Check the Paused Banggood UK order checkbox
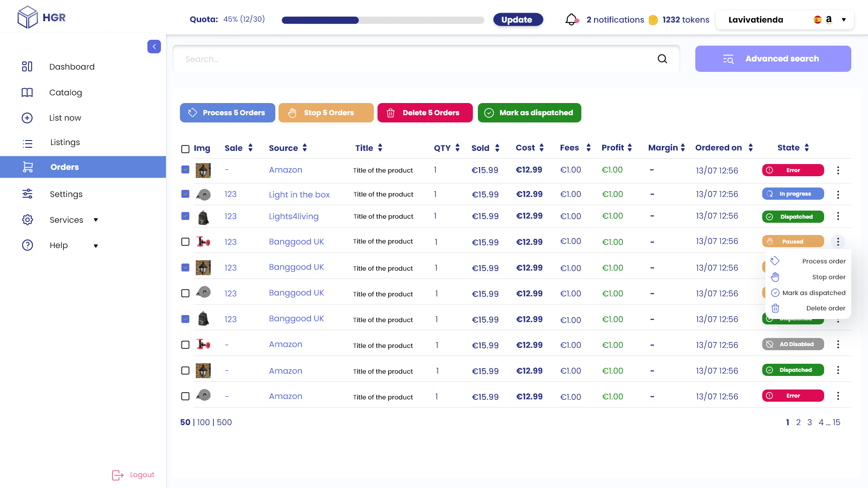This screenshot has width=868, height=488. pyautogui.click(x=185, y=242)
